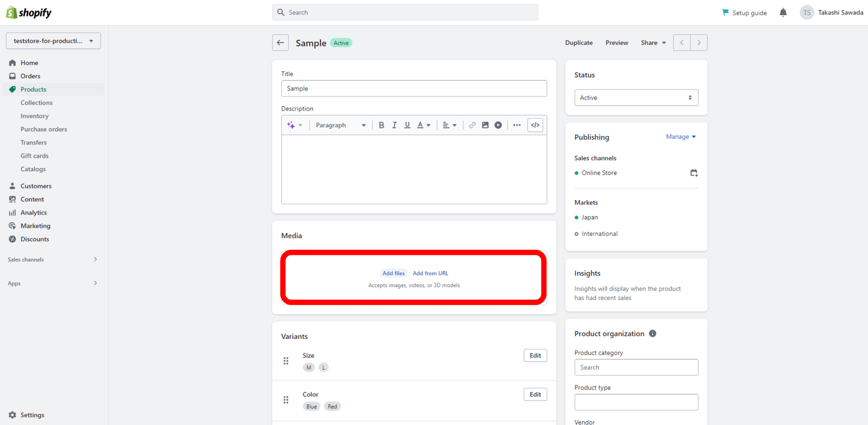Click inside the Title input field
Image resolution: width=868 pixels, height=425 pixels.
click(x=414, y=88)
